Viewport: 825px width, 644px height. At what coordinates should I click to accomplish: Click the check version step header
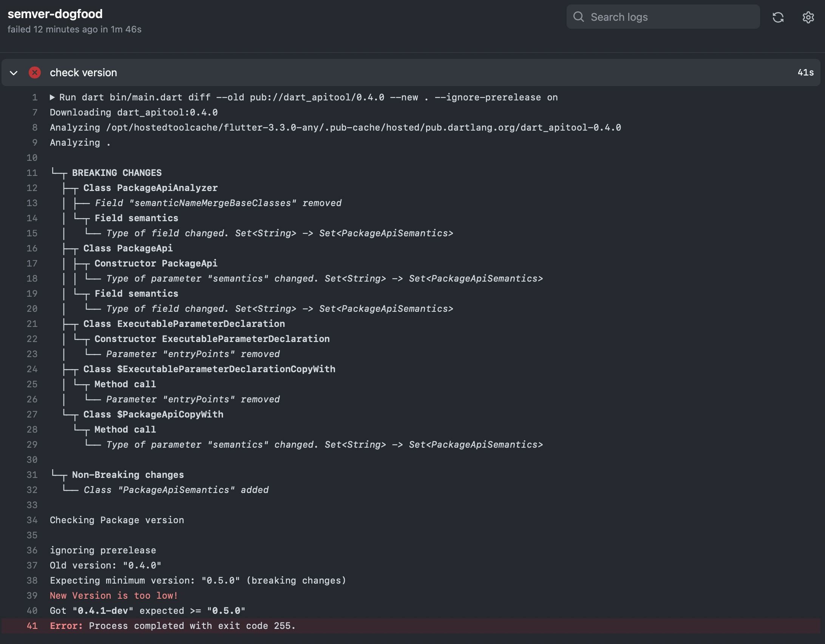click(x=83, y=72)
